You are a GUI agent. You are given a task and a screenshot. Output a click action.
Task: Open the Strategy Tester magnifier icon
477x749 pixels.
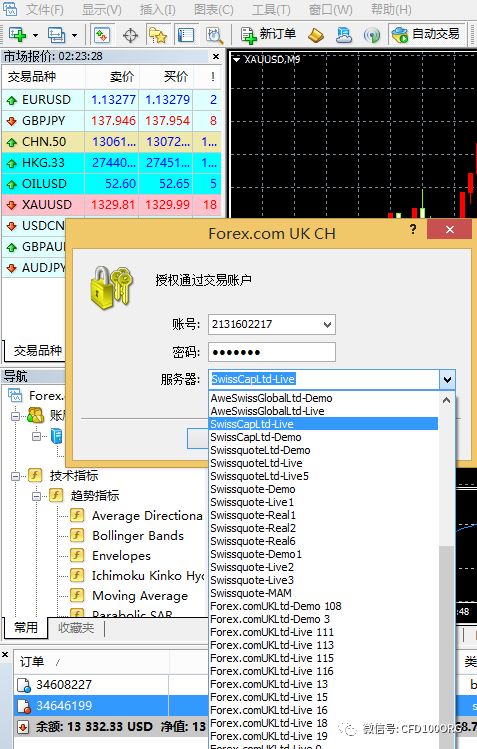214,35
